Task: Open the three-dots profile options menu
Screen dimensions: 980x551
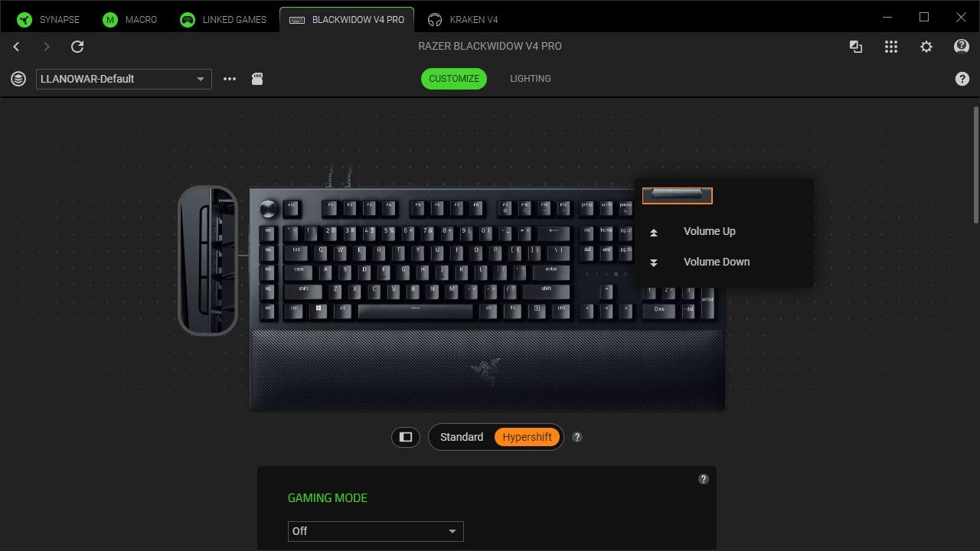Action: pyautogui.click(x=230, y=79)
